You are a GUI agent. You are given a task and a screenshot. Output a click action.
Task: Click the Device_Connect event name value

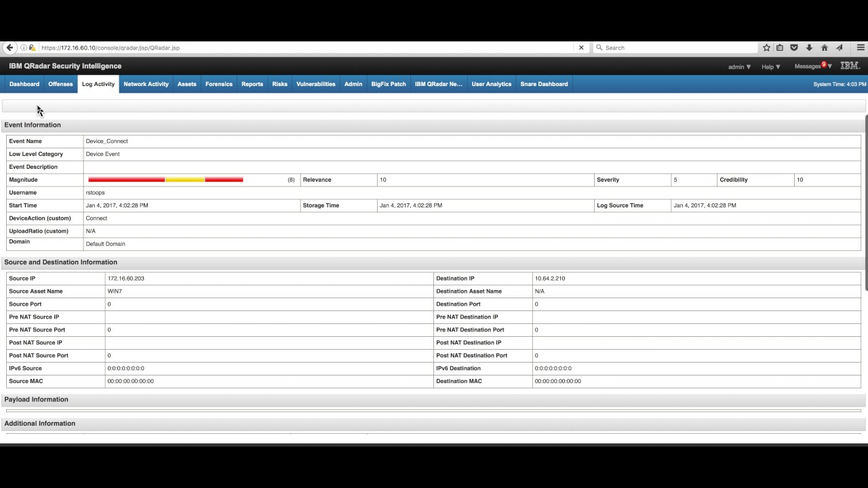coord(106,141)
